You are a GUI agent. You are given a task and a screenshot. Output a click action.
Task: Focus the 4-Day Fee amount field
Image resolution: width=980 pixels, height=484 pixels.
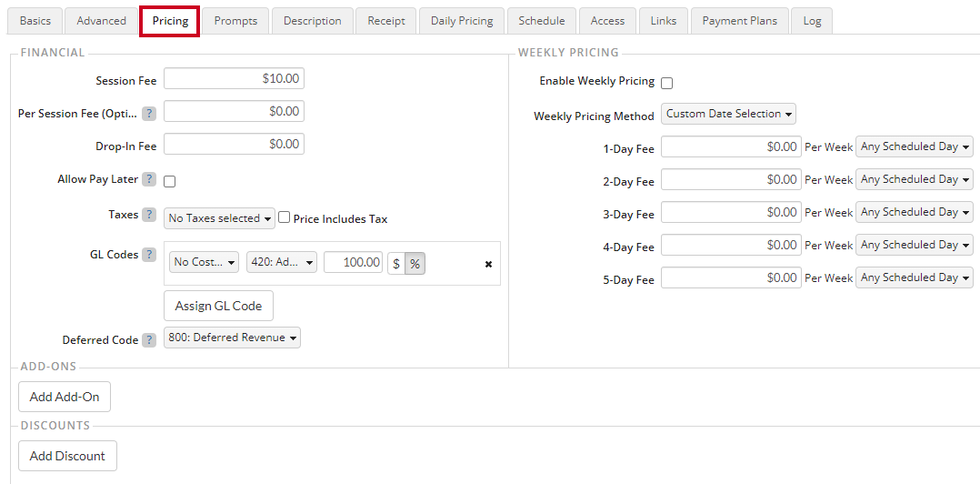pos(731,245)
